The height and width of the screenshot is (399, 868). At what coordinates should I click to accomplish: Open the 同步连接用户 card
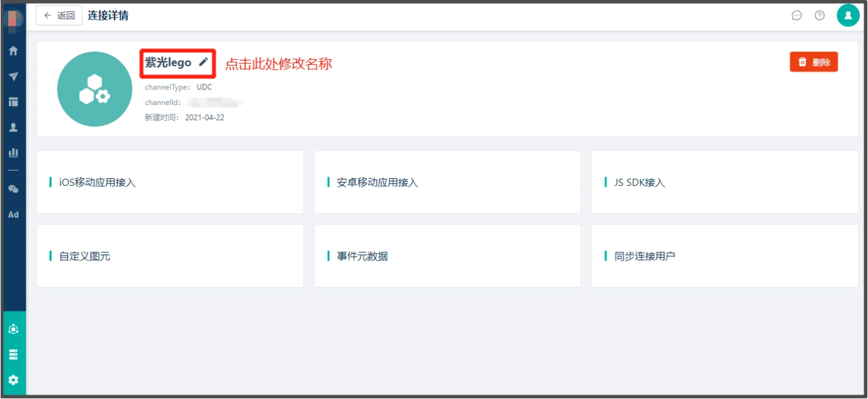[x=725, y=256]
